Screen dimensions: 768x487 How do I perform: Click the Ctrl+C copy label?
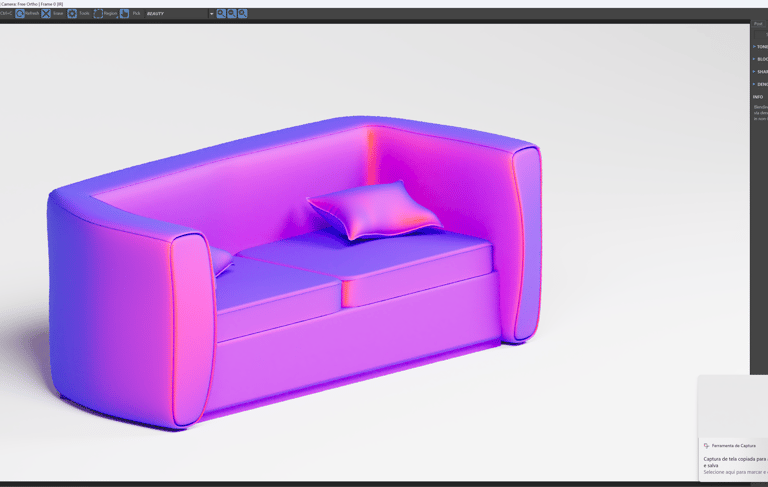(x=6, y=14)
